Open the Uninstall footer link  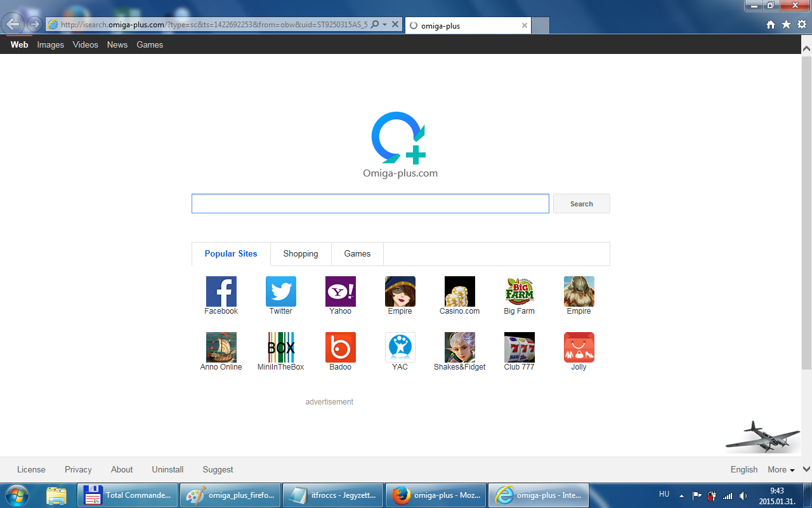[167, 470]
